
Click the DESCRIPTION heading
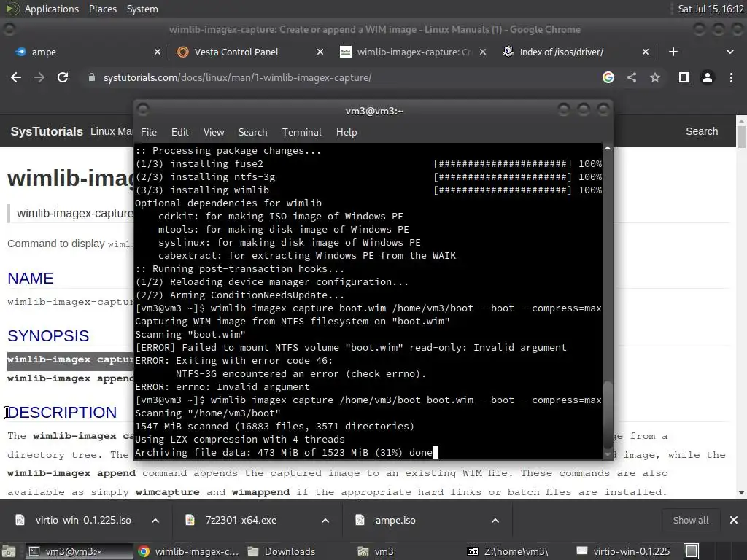click(x=62, y=413)
